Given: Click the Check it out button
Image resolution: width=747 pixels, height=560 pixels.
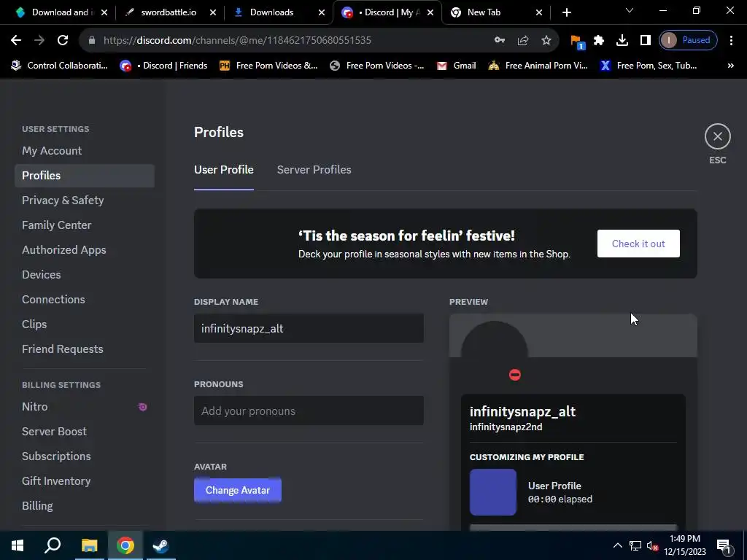Looking at the screenshot, I should point(638,244).
